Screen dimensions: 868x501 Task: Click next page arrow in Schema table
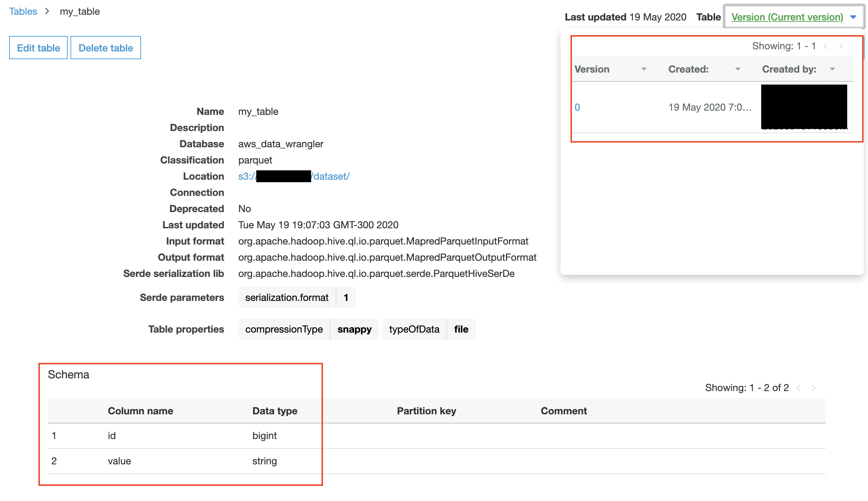click(x=814, y=388)
